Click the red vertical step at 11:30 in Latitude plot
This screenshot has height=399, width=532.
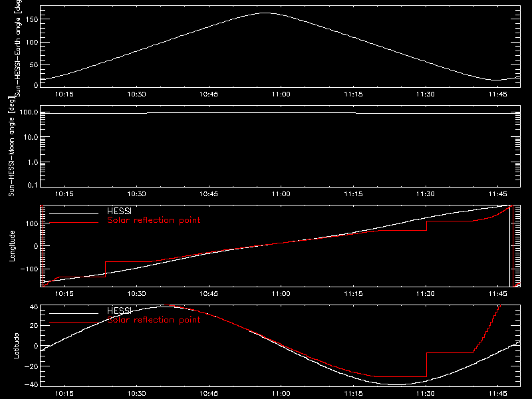click(x=426, y=364)
